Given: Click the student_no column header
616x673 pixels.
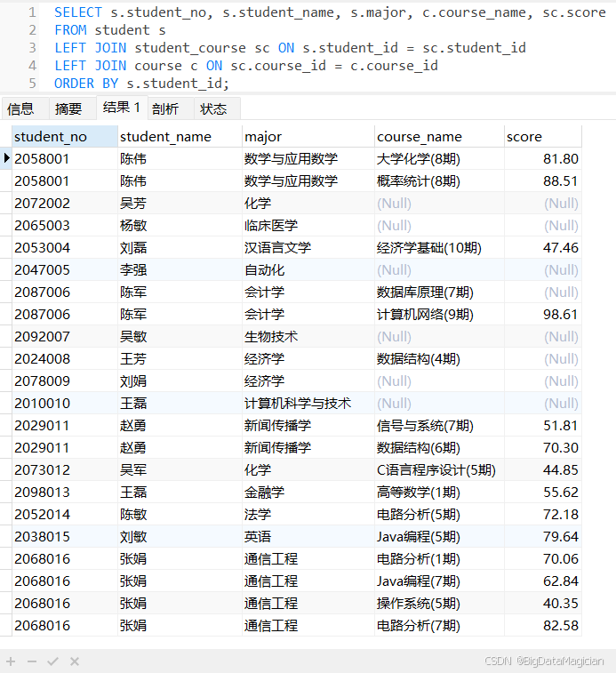Looking at the screenshot, I should [64, 137].
